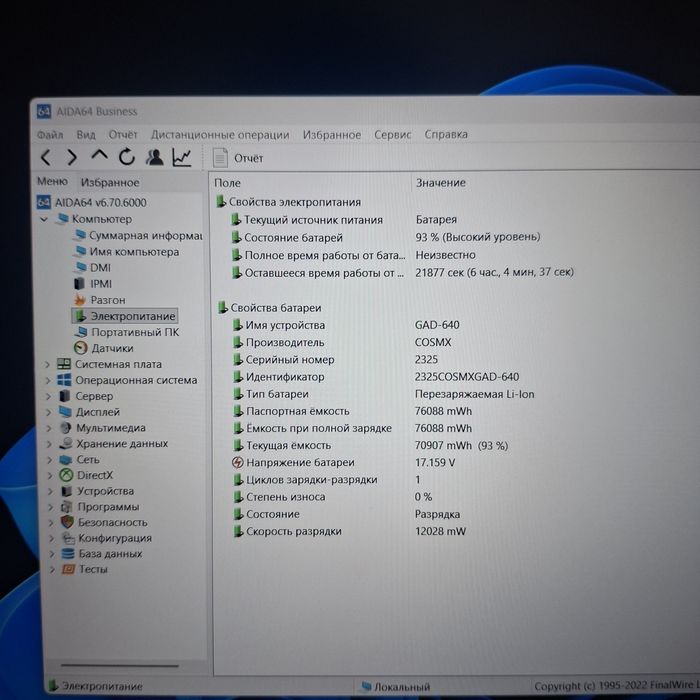Open the Вид menu
This screenshot has width=700, height=700.
click(86, 134)
